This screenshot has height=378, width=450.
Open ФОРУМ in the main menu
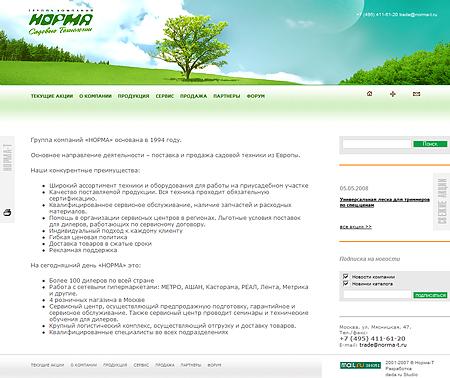(256, 96)
